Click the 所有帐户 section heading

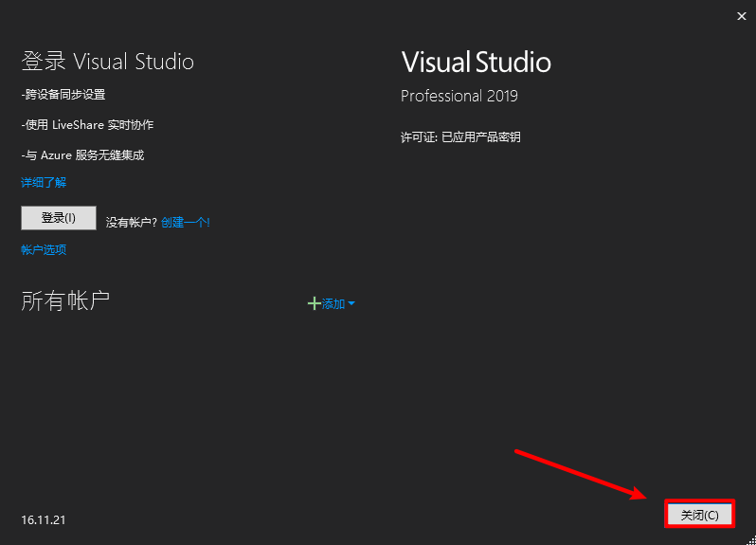pyautogui.click(x=65, y=301)
